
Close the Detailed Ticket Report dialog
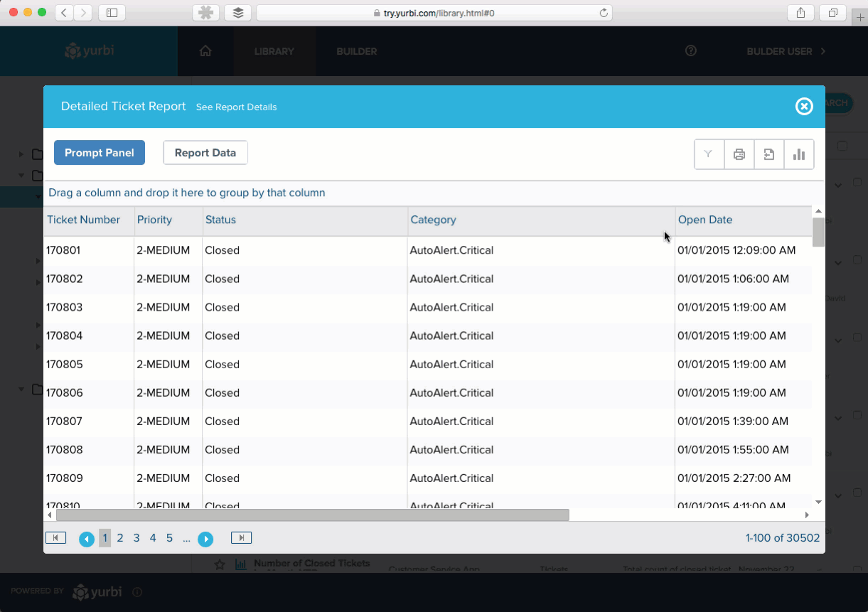click(804, 107)
